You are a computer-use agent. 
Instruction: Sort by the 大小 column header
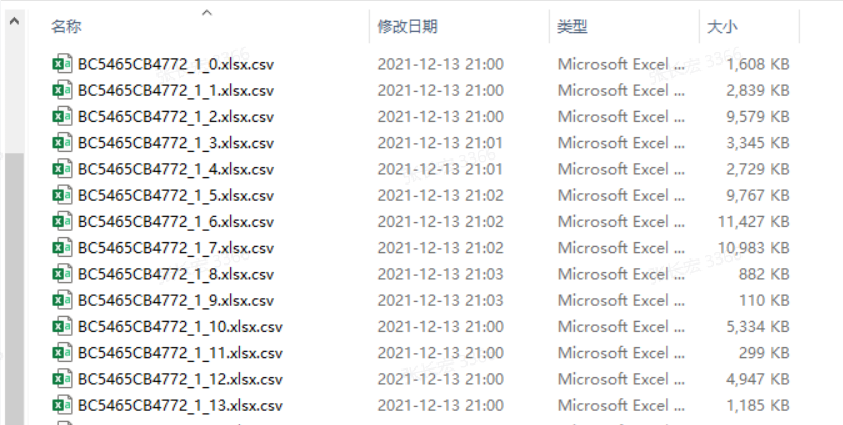click(x=722, y=26)
